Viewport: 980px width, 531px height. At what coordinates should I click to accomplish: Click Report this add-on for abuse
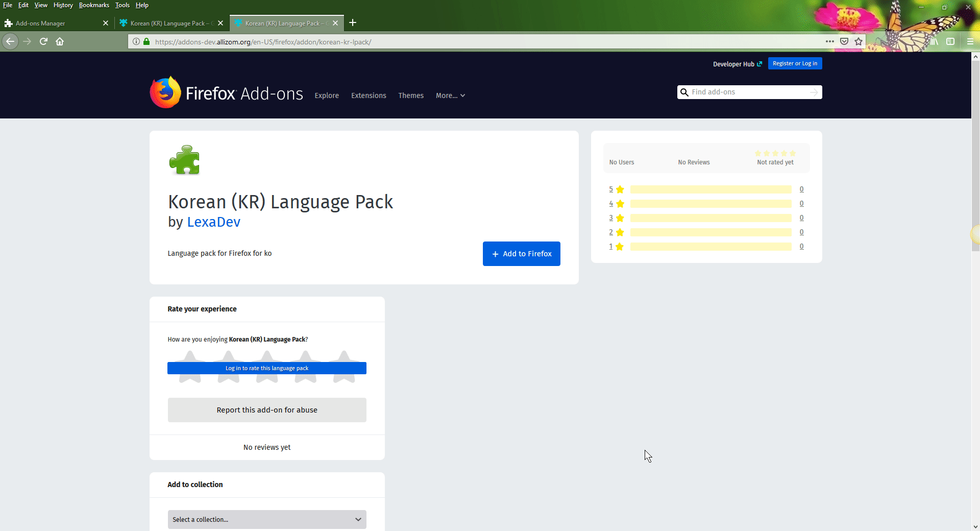(267, 410)
